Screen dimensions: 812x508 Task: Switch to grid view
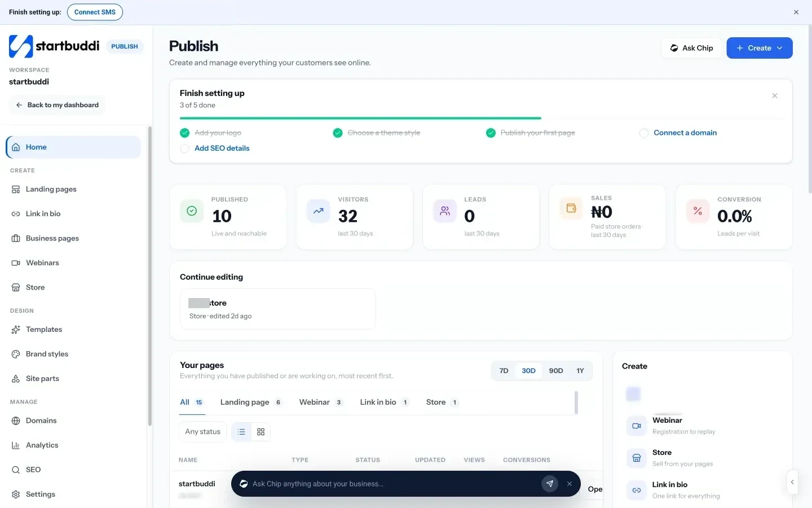coord(261,432)
